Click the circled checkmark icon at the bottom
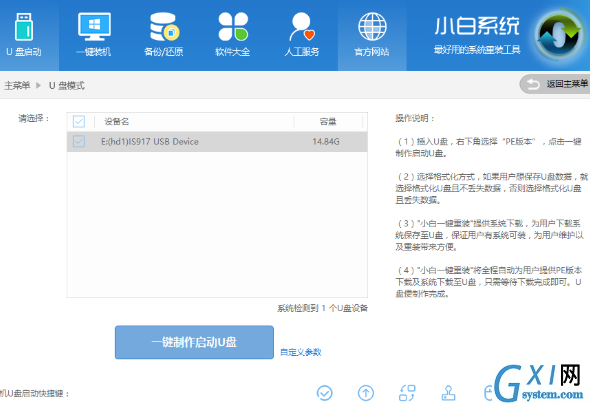The image size is (590, 403). coord(324,393)
